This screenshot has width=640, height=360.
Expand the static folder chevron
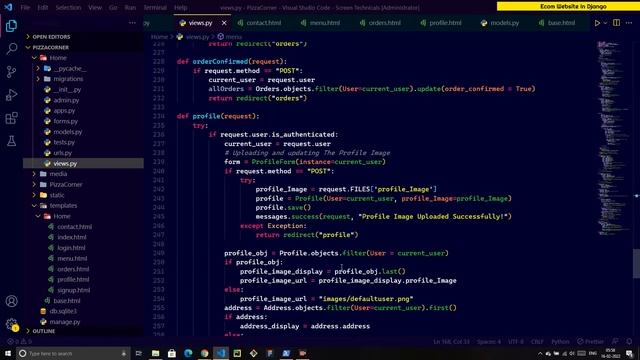click(34, 195)
